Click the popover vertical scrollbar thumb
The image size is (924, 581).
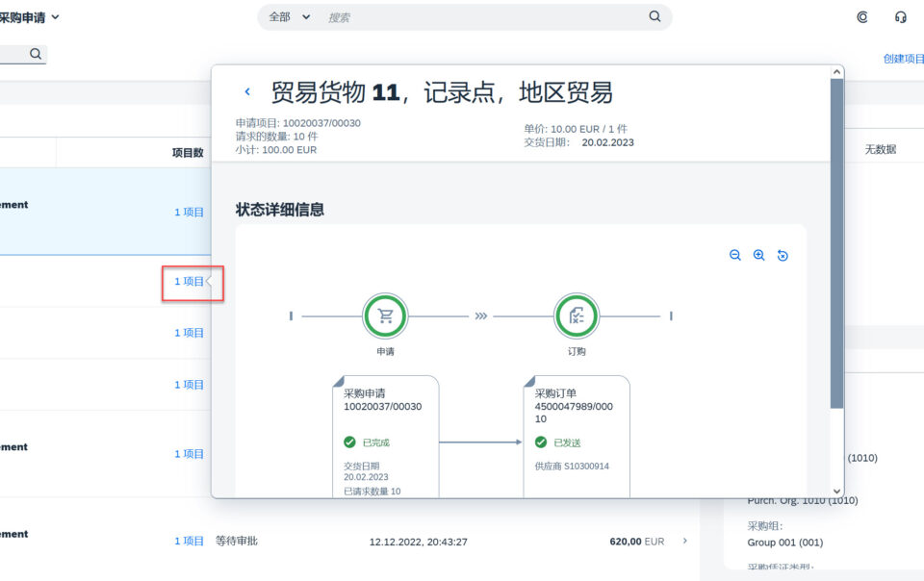pos(836,243)
